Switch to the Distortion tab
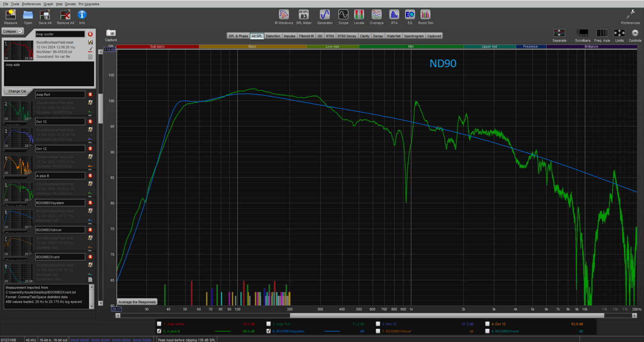 (x=273, y=36)
